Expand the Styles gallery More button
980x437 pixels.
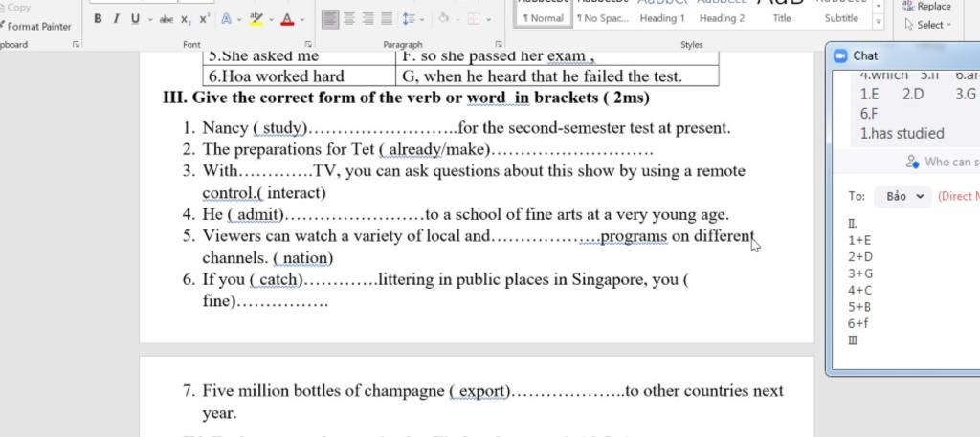(x=879, y=22)
